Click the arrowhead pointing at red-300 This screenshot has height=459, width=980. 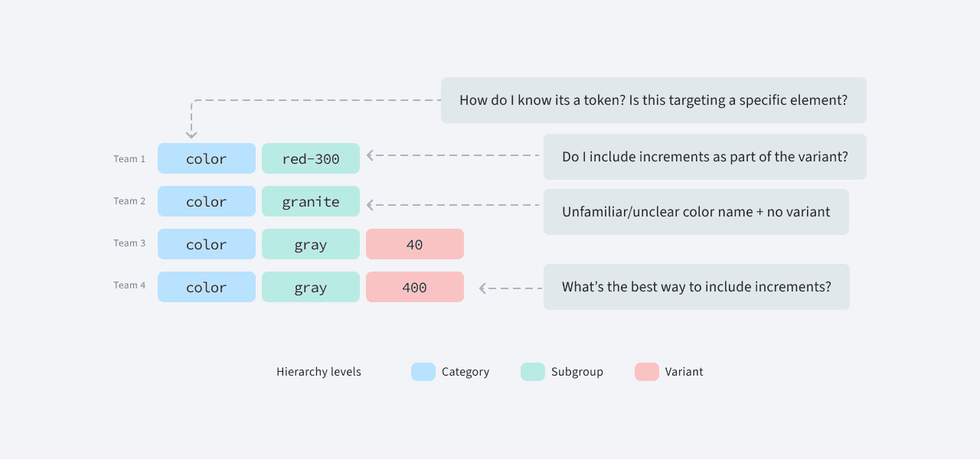370,155
